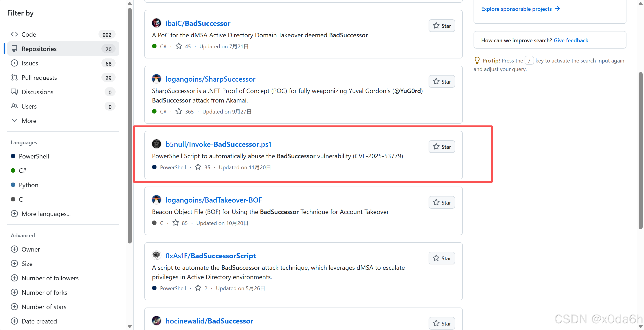Click star count icon for SharpSuccessor
644x330 pixels.
pyautogui.click(x=179, y=111)
